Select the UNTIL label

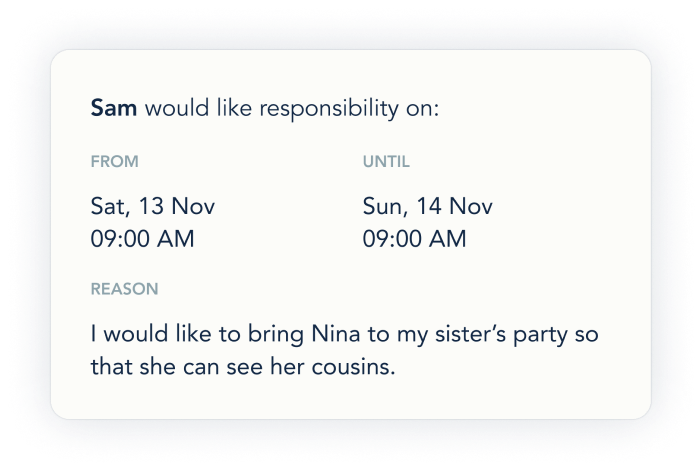[x=386, y=160]
